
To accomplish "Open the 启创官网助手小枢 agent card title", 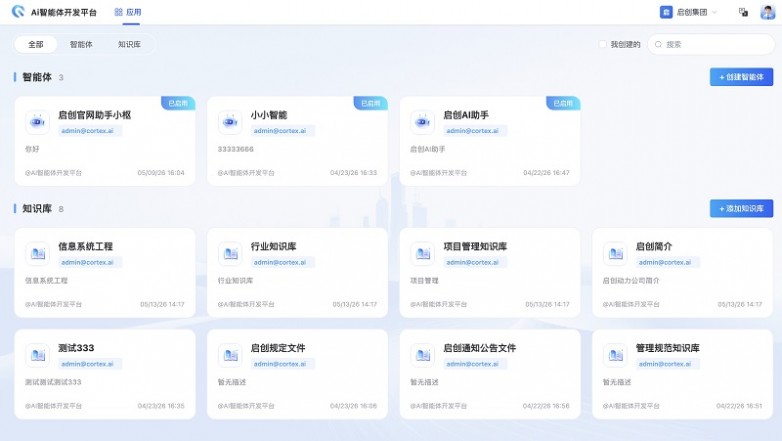I will coord(95,115).
